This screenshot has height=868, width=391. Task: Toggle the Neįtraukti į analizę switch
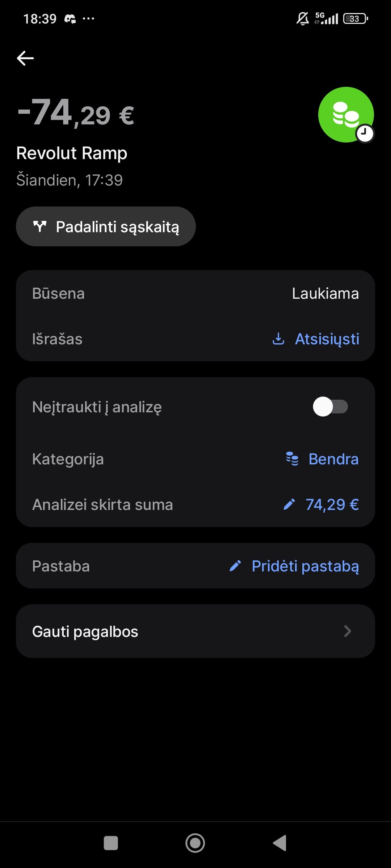[330, 407]
